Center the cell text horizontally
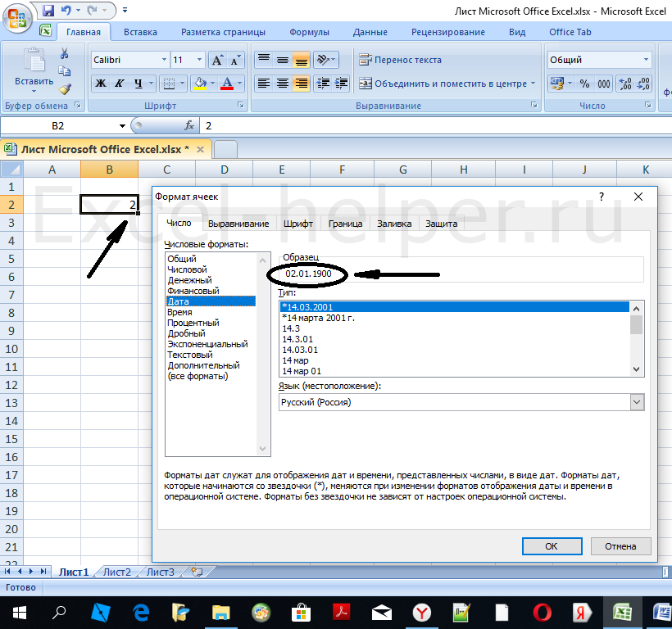 click(283, 84)
